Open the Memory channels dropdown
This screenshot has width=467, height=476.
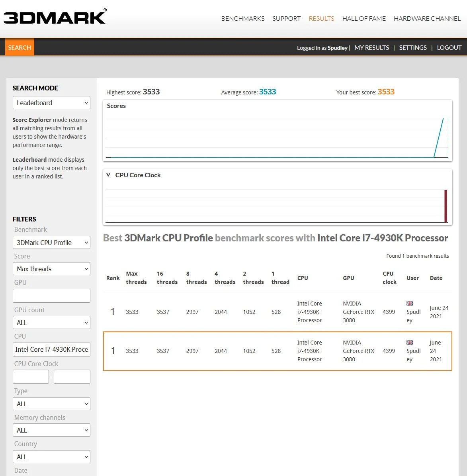click(52, 430)
